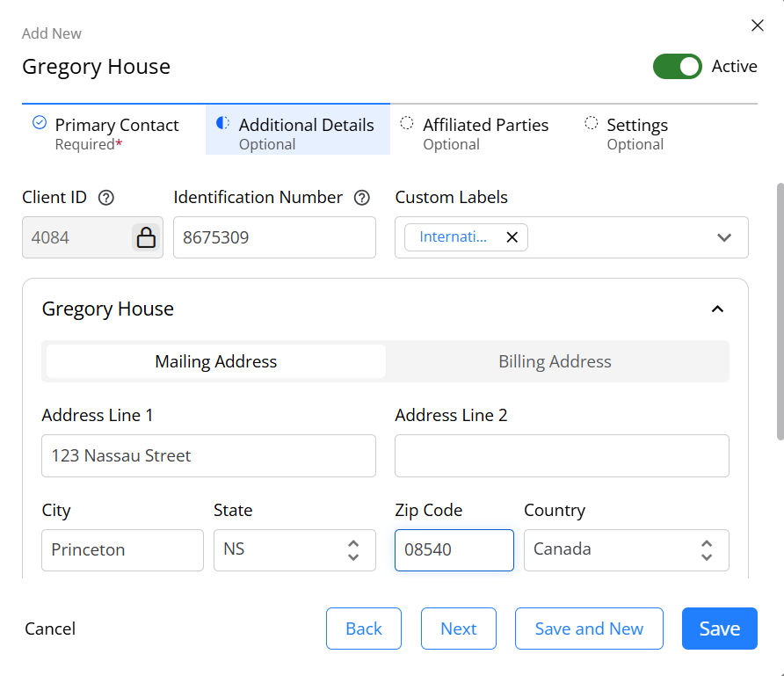The image size is (784, 676).
Task: Click the Identification Number help icon
Action: [x=362, y=198]
